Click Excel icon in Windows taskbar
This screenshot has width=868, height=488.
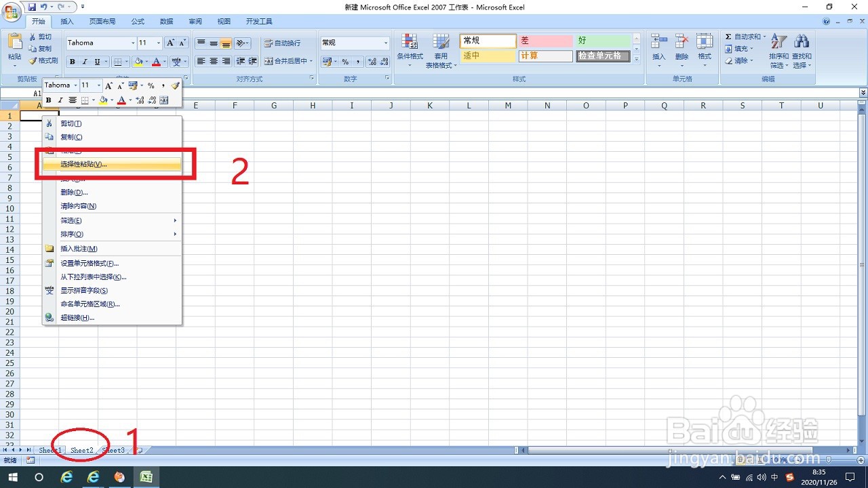[x=146, y=477]
